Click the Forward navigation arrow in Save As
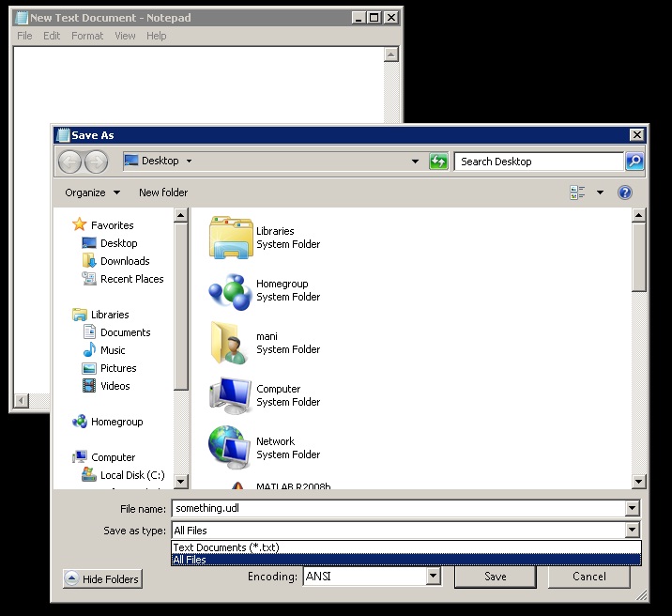The width and height of the screenshot is (672, 616). click(96, 162)
